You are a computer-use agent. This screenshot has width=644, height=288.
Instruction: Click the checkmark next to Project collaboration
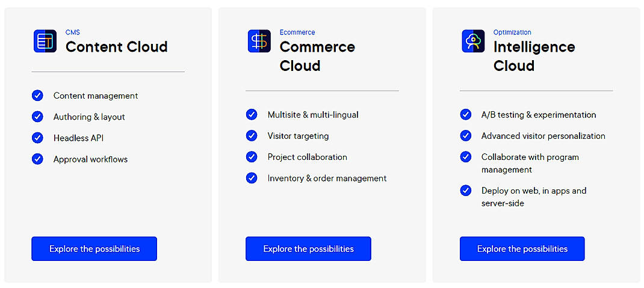(252, 157)
